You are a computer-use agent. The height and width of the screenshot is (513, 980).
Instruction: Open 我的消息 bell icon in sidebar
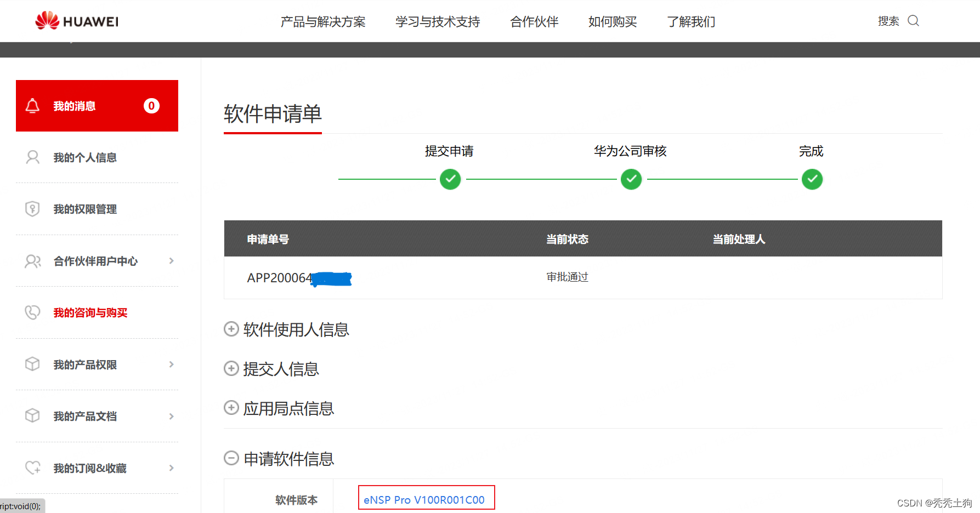pyautogui.click(x=33, y=106)
